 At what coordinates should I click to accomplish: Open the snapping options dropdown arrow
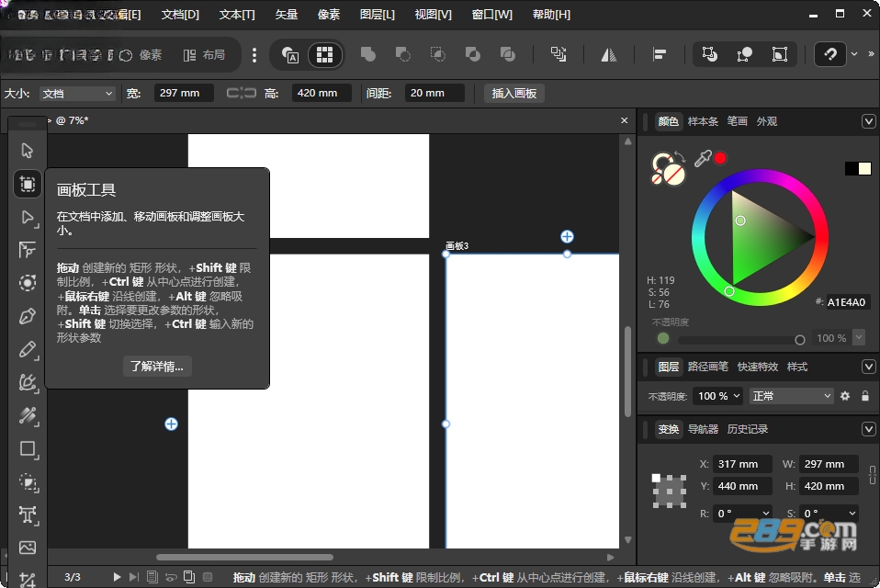point(854,54)
